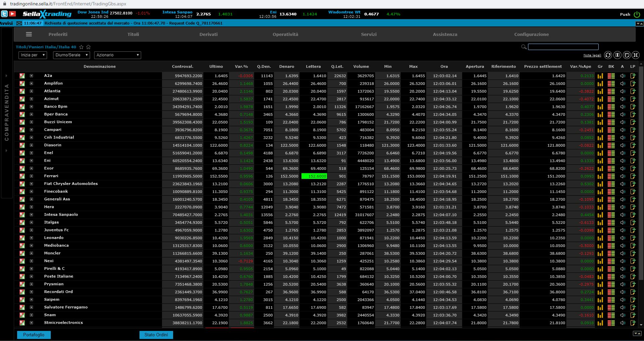This screenshot has width=644, height=341.
Task: Refresh the quotes list
Action: click(608, 55)
